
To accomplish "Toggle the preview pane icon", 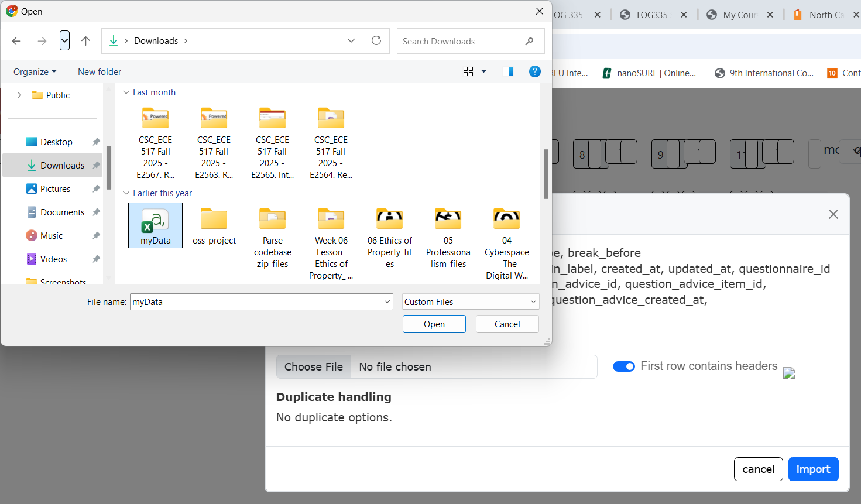I will pos(507,71).
